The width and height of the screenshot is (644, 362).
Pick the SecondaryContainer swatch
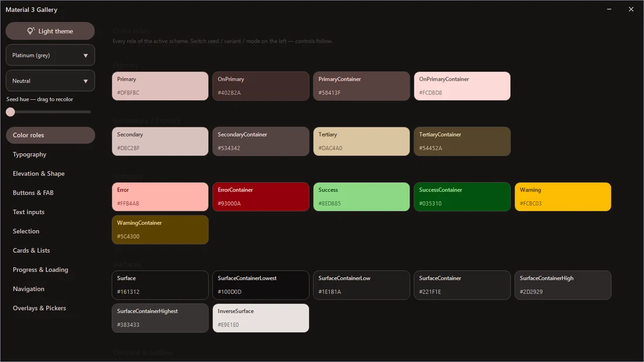pos(261,141)
